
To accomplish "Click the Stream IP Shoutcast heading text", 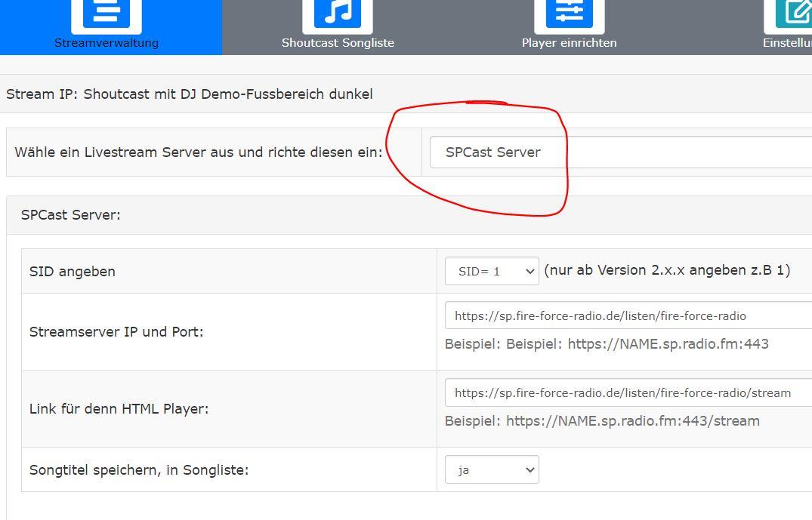I will (189, 94).
